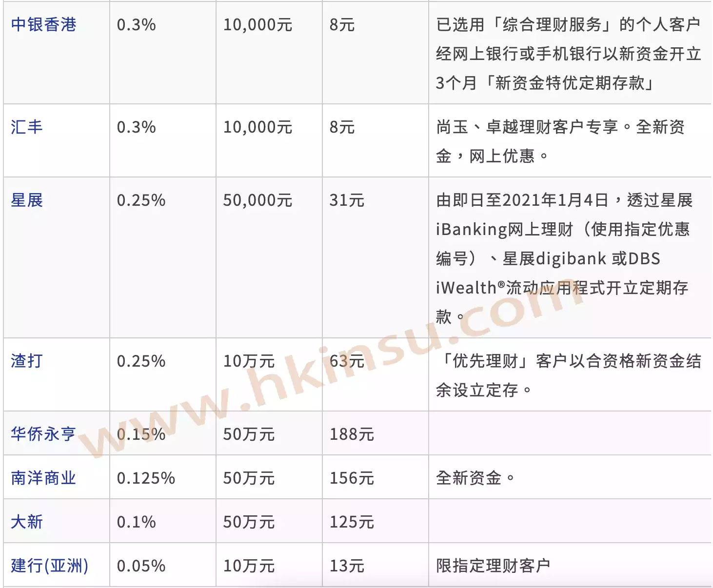This screenshot has width=713, height=588.
Task: Select the 31元 interest cell
Action: 347,200
